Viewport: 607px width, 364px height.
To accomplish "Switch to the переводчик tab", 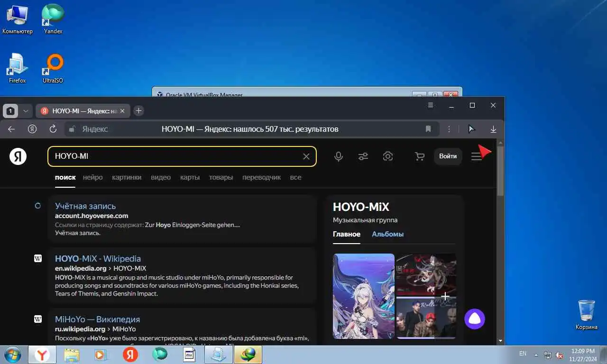I will pyautogui.click(x=261, y=177).
